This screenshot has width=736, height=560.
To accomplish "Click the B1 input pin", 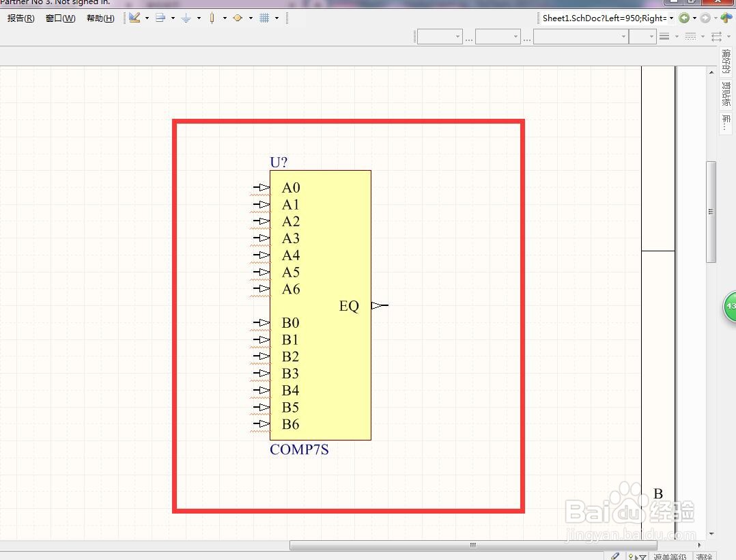I will coord(261,339).
